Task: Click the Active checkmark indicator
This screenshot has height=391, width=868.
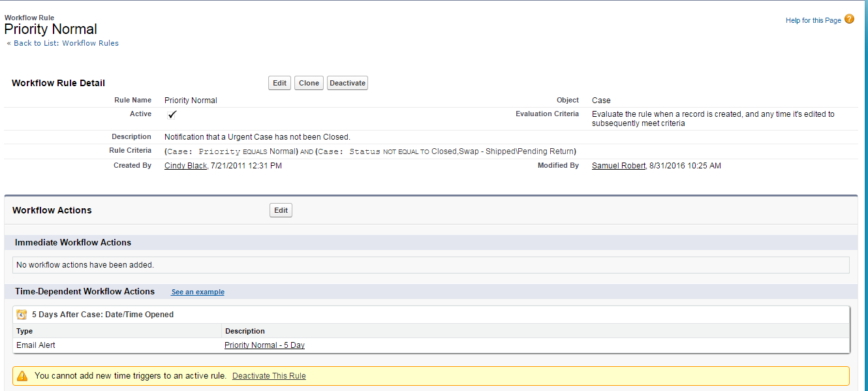Action: [x=172, y=115]
